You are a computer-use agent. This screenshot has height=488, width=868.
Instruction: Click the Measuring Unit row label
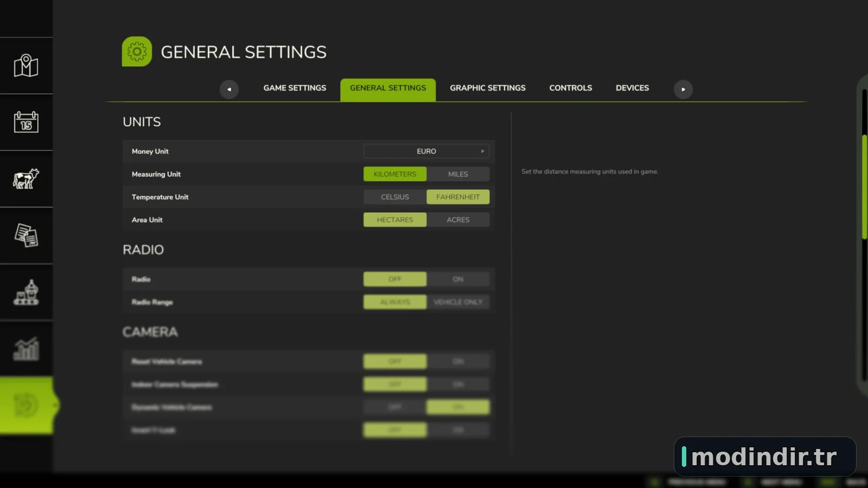pos(156,174)
